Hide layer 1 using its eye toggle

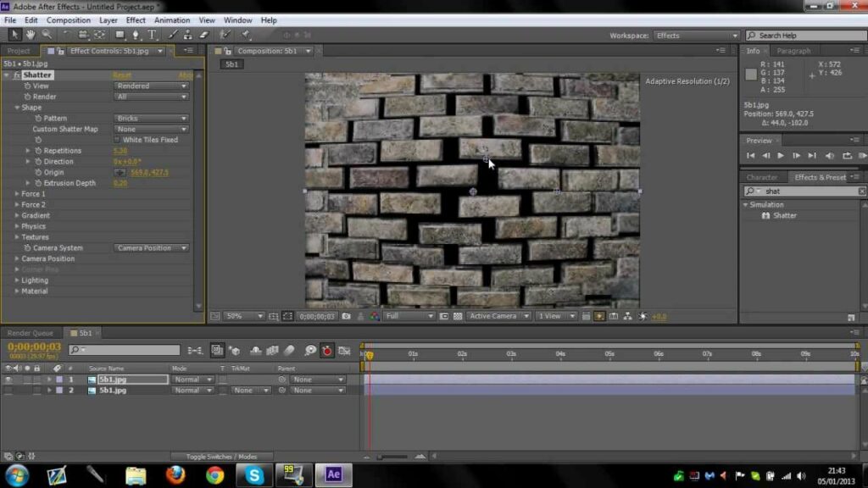pos(8,380)
